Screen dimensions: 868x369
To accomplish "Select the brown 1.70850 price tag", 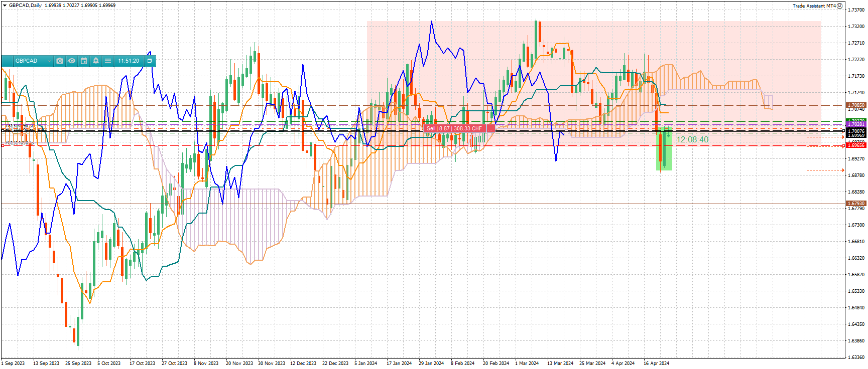I will 856,106.
